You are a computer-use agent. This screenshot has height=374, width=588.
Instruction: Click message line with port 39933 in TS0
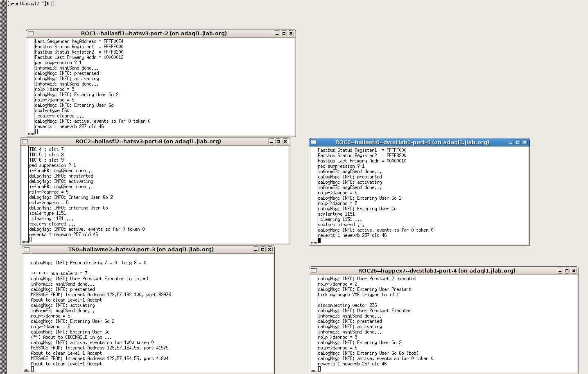[101, 295]
